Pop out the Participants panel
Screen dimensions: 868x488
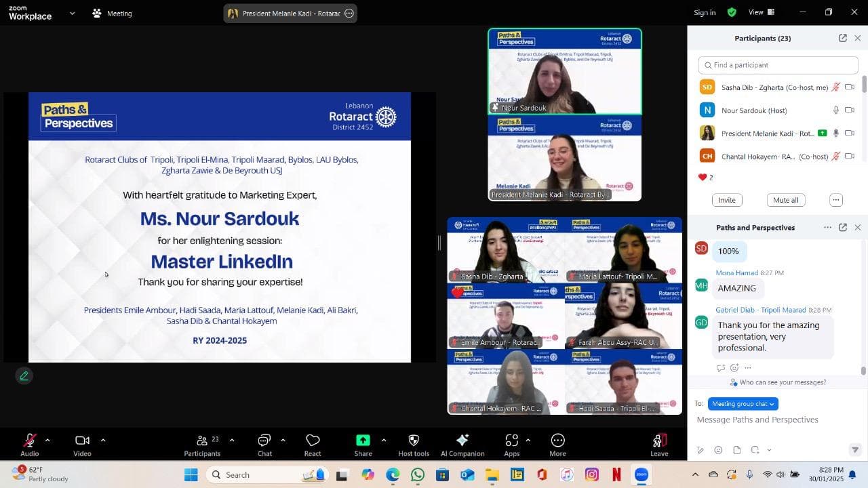842,38
